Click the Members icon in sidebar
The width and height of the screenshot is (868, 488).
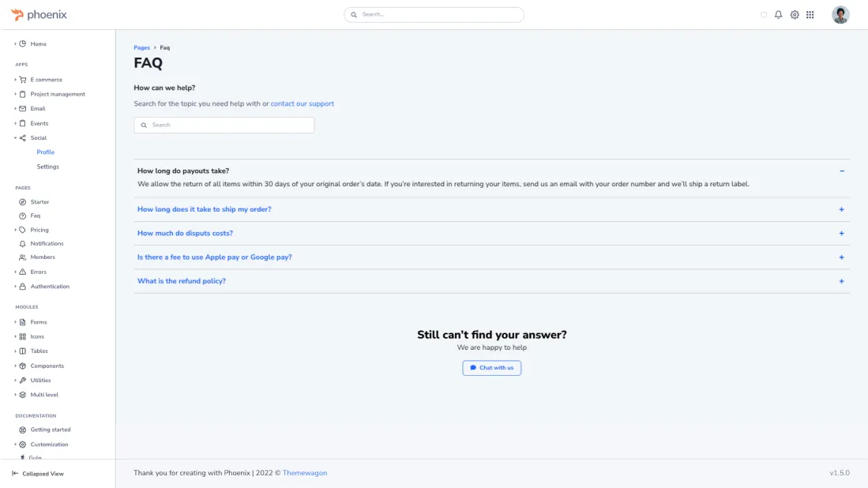point(22,257)
